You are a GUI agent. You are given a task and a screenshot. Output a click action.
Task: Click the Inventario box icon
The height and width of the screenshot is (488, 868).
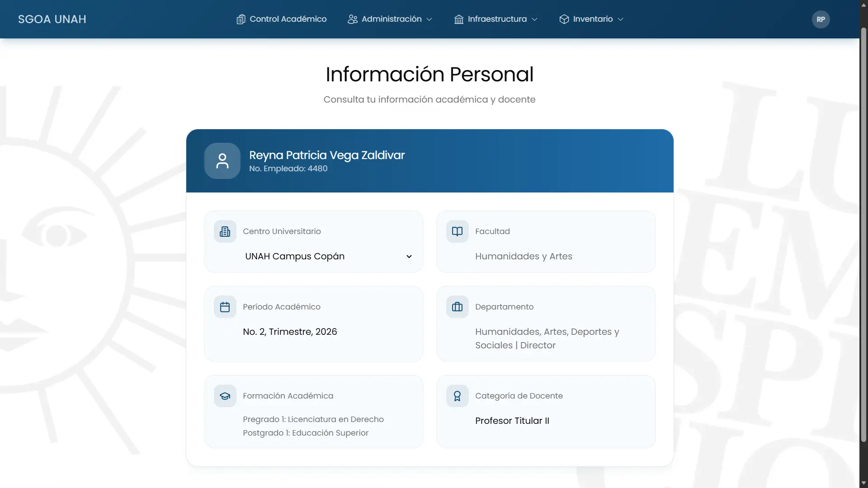564,19
